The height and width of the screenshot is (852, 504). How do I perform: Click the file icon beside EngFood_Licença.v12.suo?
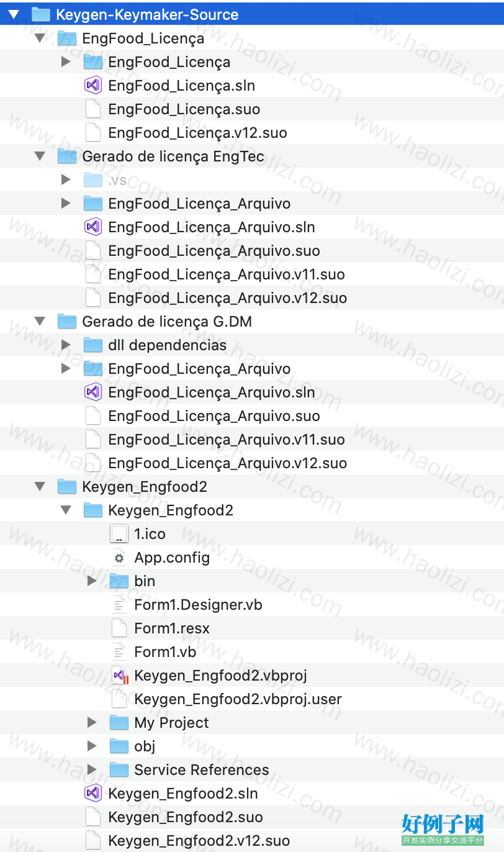(93, 132)
